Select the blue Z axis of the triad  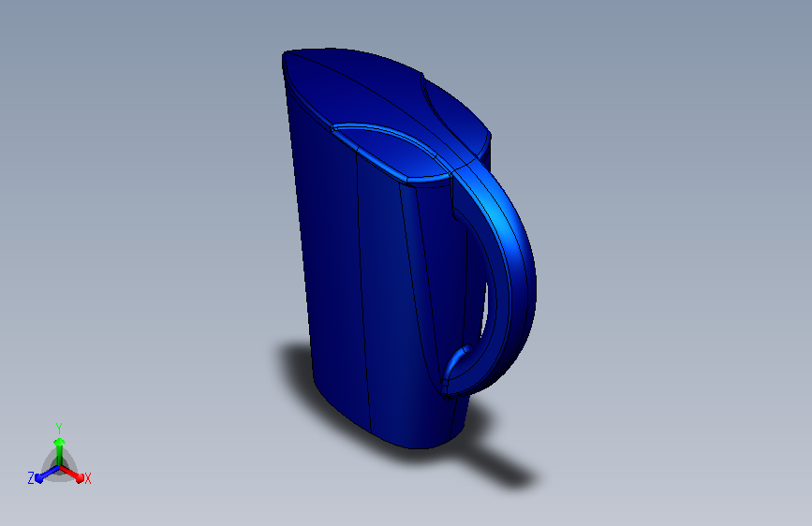[44, 475]
